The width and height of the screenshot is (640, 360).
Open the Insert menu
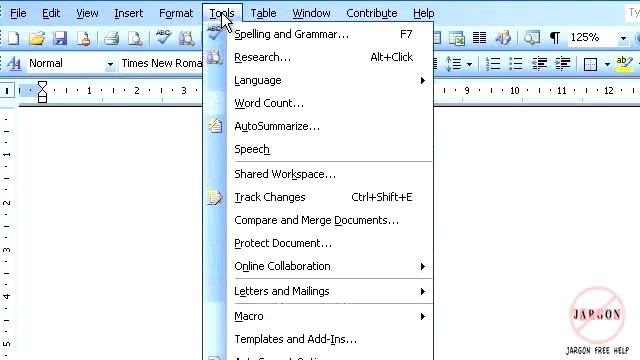coord(128,13)
